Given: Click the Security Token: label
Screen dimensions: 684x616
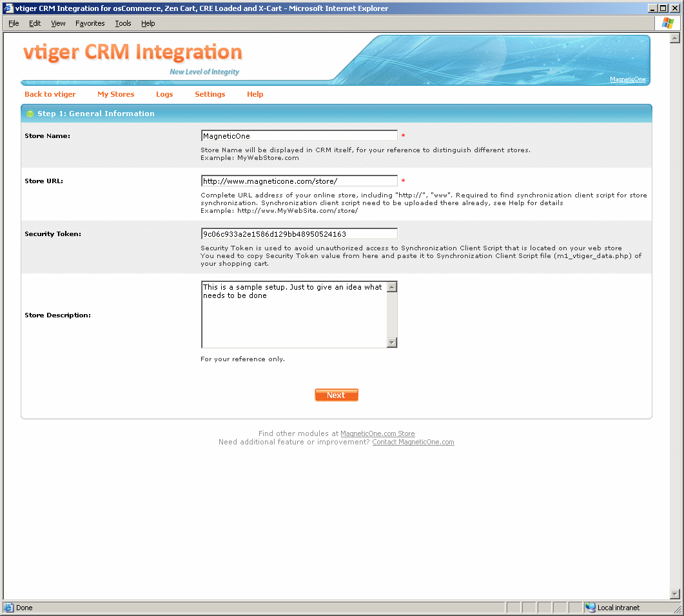Looking at the screenshot, I should pyautogui.click(x=53, y=234).
